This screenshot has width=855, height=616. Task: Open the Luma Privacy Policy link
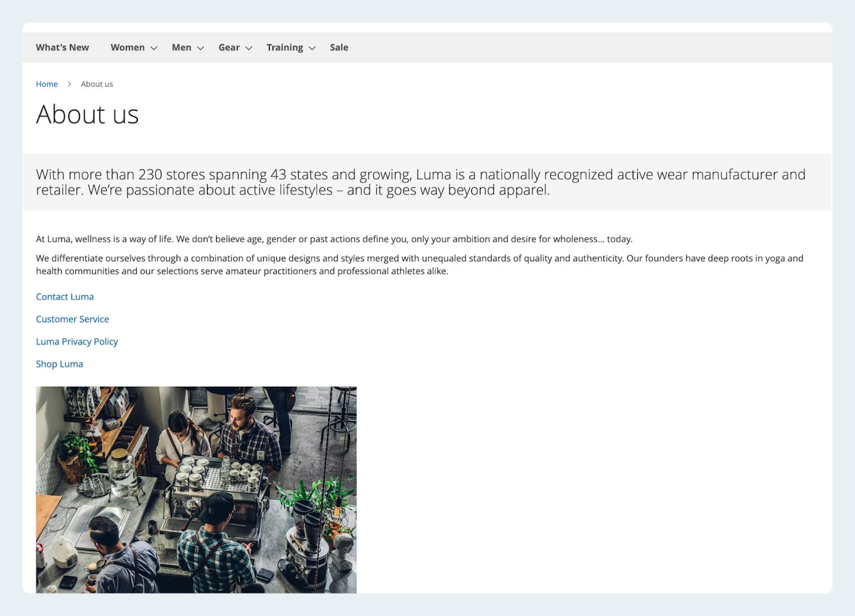coord(77,342)
